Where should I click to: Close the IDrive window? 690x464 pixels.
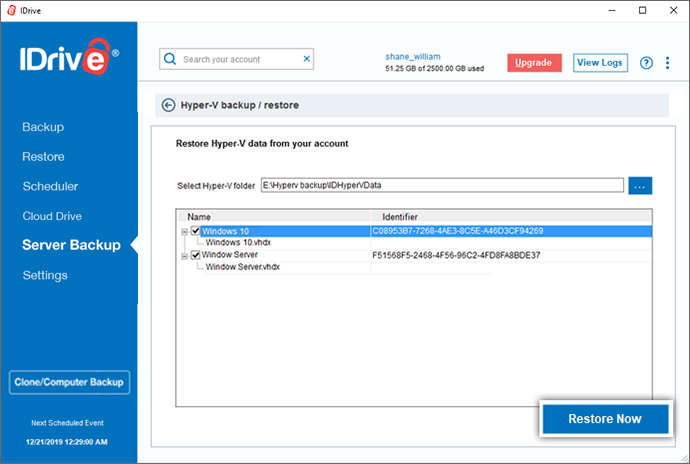pyautogui.click(x=674, y=11)
